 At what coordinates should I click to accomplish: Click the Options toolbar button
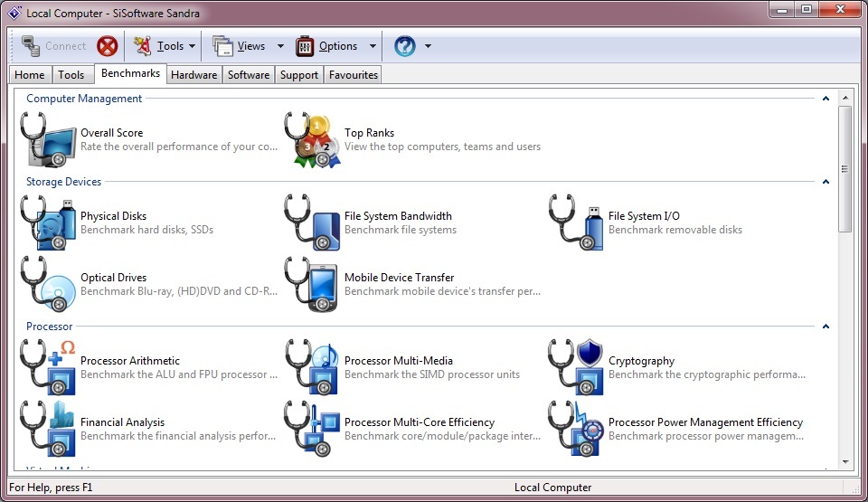(x=326, y=46)
